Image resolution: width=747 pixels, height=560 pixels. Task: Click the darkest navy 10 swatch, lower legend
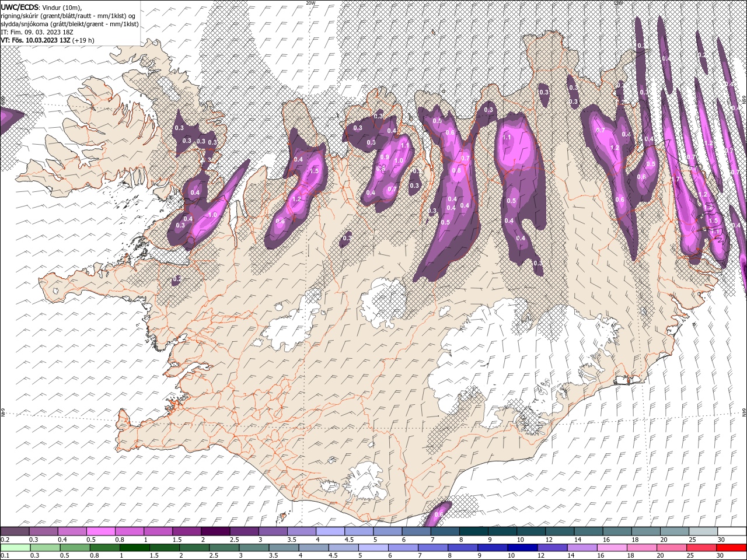523,548
